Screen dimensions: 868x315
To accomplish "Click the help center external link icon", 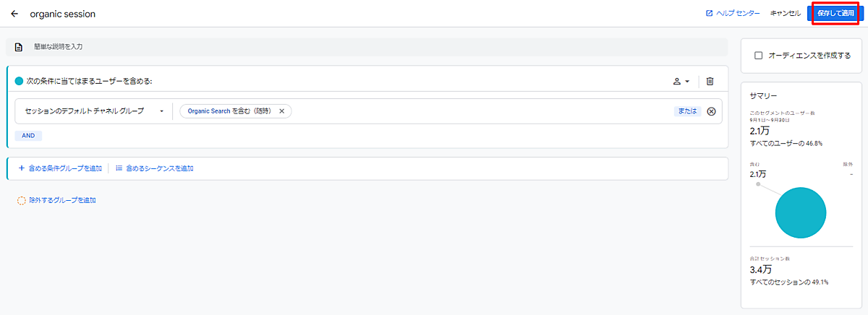I will (710, 14).
